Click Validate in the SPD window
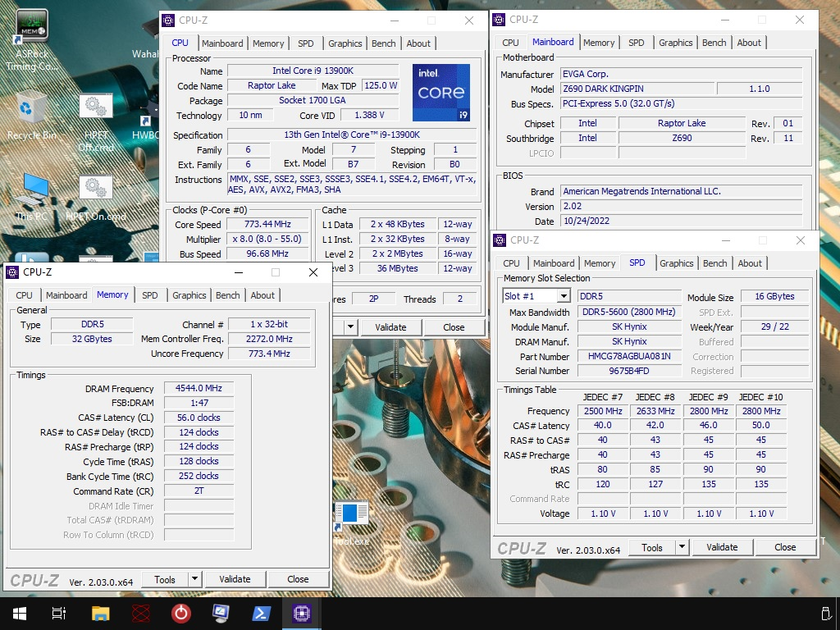840x630 pixels. coord(722,547)
